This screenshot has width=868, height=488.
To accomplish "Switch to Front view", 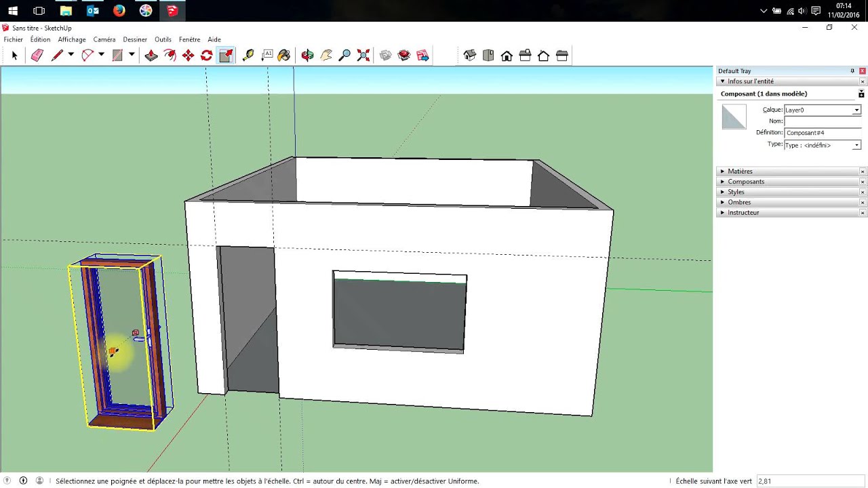I will pyautogui.click(x=507, y=56).
